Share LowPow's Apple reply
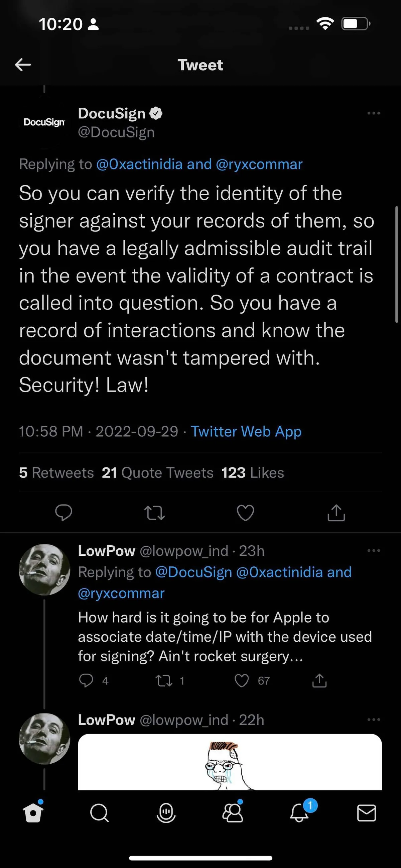The width and height of the screenshot is (401, 868). point(319,681)
